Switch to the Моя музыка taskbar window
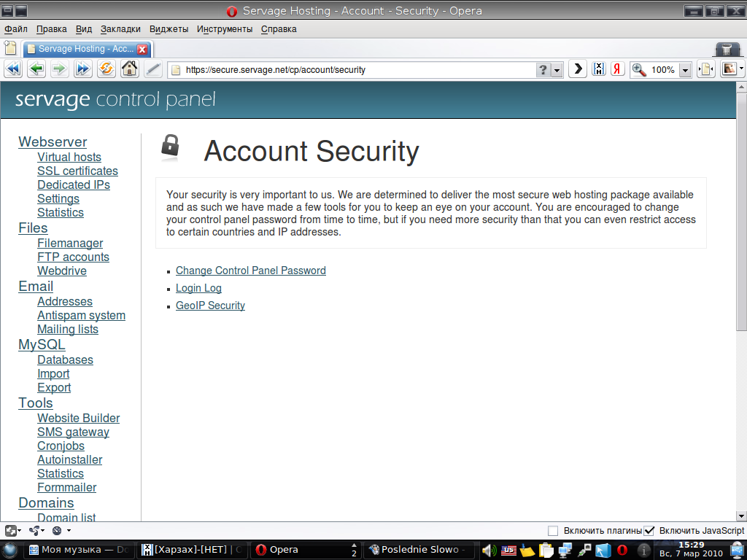Viewport: 747px width, 560px height. click(79, 550)
